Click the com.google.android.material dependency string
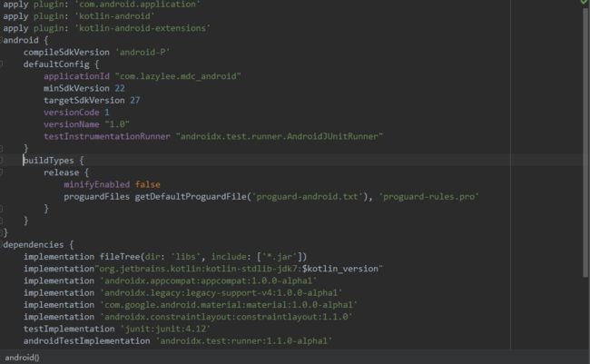Screen dimensions: 590x364 [x=229, y=305]
